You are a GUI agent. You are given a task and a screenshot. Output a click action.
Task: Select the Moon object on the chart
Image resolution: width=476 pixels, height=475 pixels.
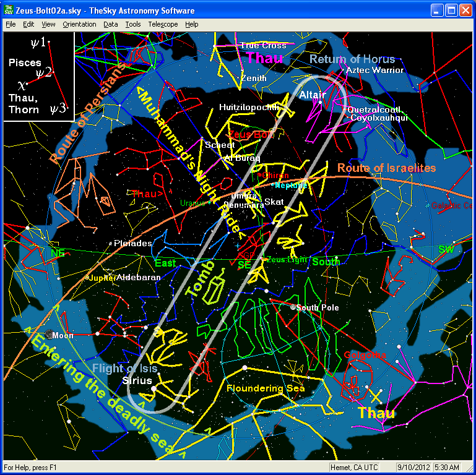(50, 335)
